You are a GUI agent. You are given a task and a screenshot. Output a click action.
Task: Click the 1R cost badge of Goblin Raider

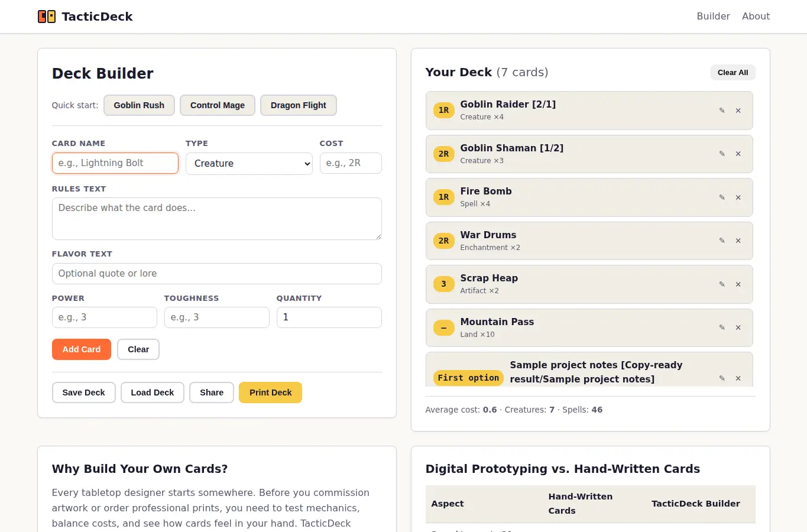[x=443, y=111]
